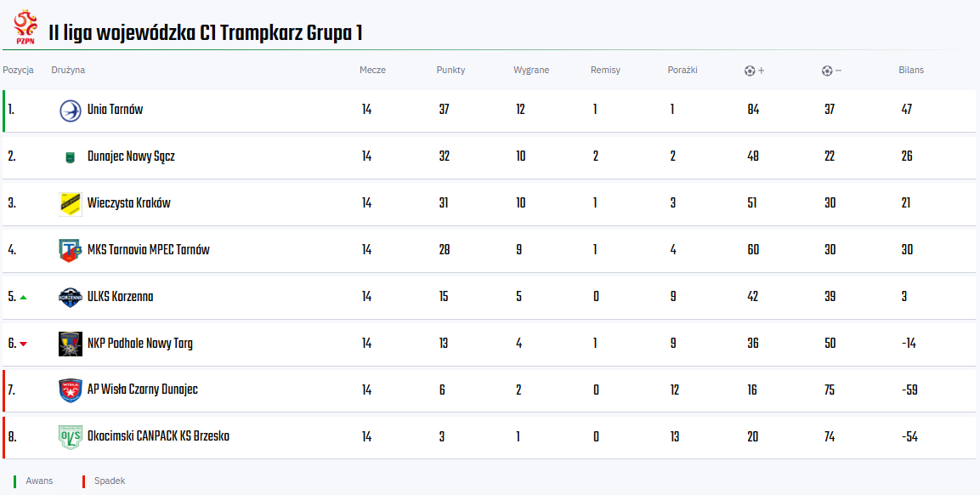Click the AP Wisła Czarny Dunajec crest
Viewport: 980px width, 495px height.
[x=70, y=390]
